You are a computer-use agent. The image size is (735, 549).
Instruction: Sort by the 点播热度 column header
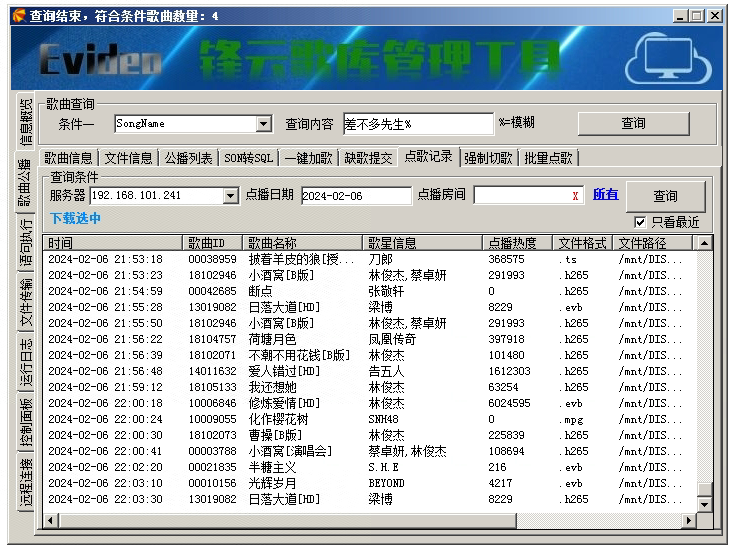(517, 243)
